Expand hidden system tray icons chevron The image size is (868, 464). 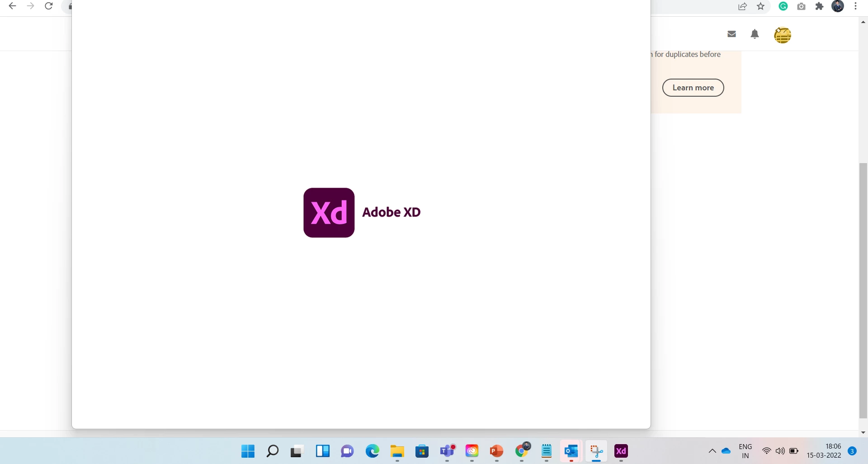point(712,451)
